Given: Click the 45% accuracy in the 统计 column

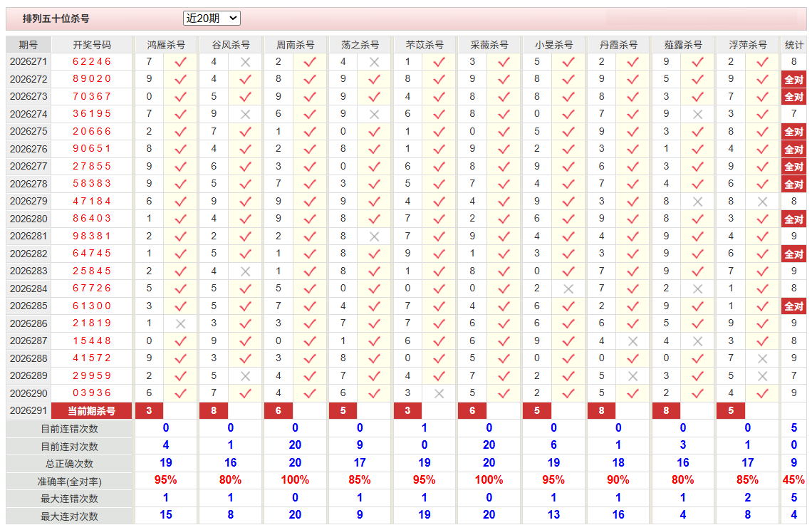Looking at the screenshot, I should point(793,480).
